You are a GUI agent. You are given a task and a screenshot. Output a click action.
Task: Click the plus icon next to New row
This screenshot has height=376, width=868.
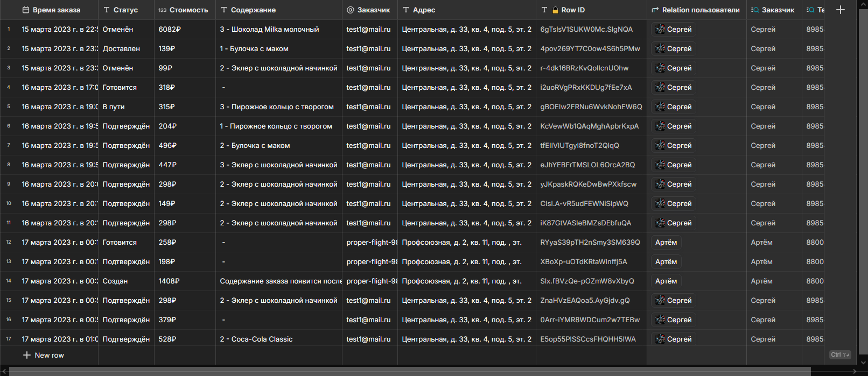click(x=27, y=355)
